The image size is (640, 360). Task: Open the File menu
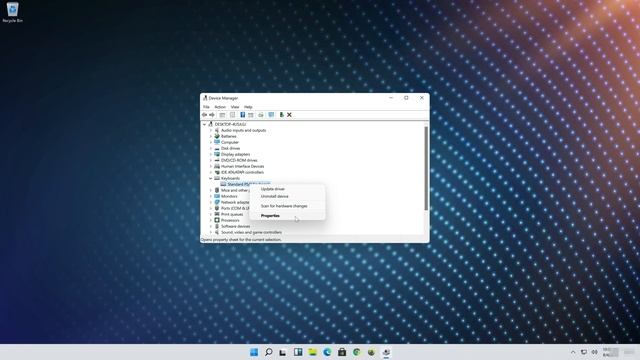[x=206, y=107]
